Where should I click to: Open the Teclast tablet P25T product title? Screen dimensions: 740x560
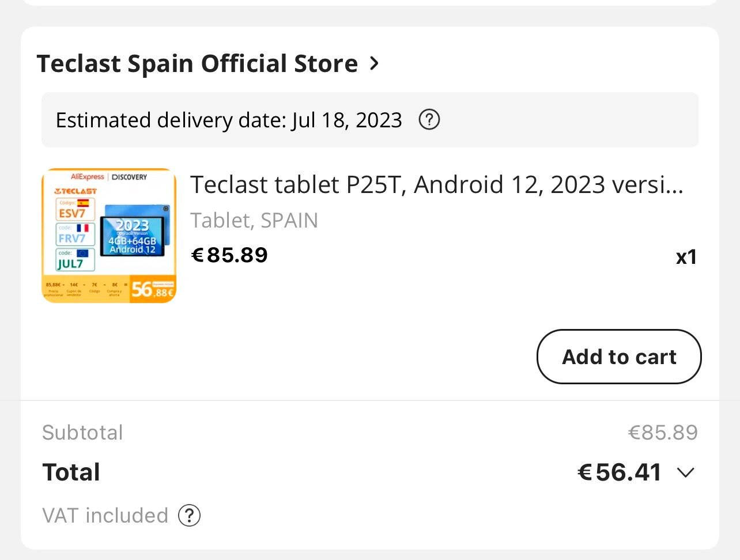437,185
